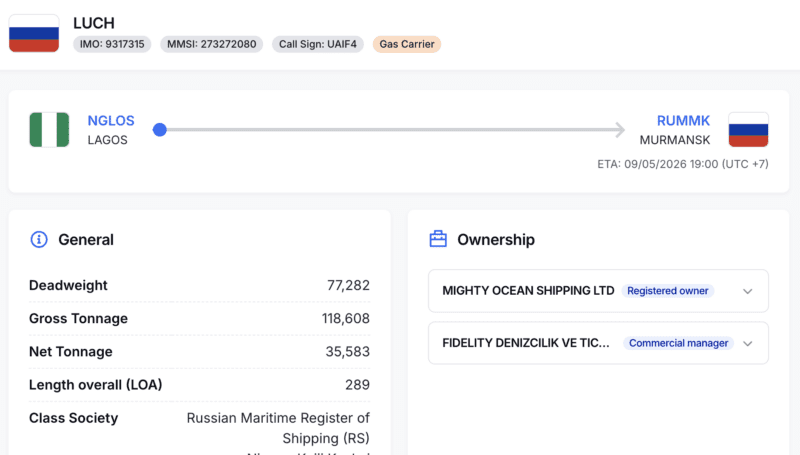Click the Commercial manager label

pyautogui.click(x=678, y=343)
